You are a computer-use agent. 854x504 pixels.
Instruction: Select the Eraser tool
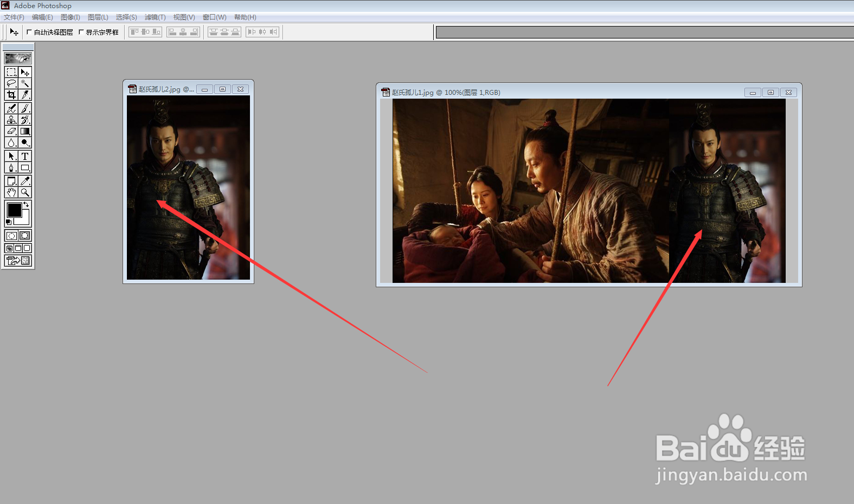[11, 131]
